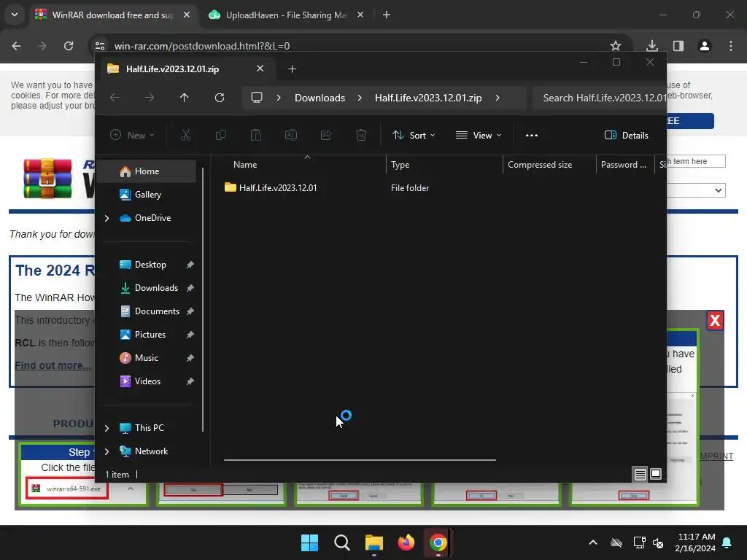
Task: Open the See more three-dots menu in Explorer
Action: tap(532, 135)
